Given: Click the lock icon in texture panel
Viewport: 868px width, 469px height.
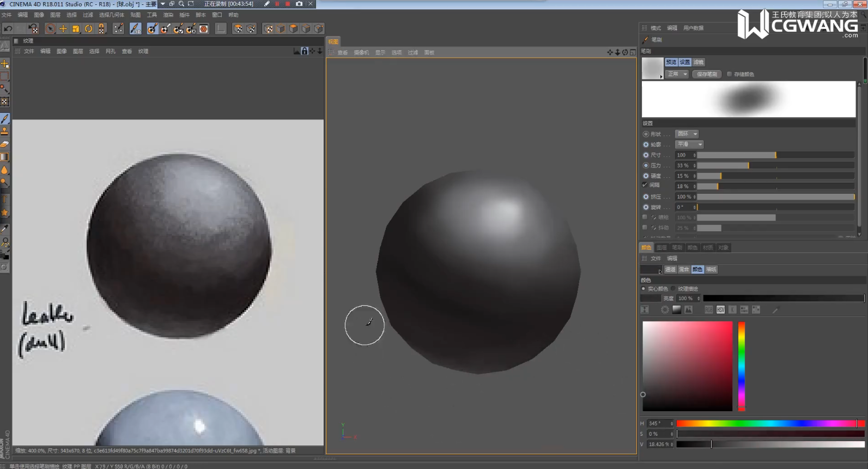Looking at the screenshot, I should (x=305, y=51).
